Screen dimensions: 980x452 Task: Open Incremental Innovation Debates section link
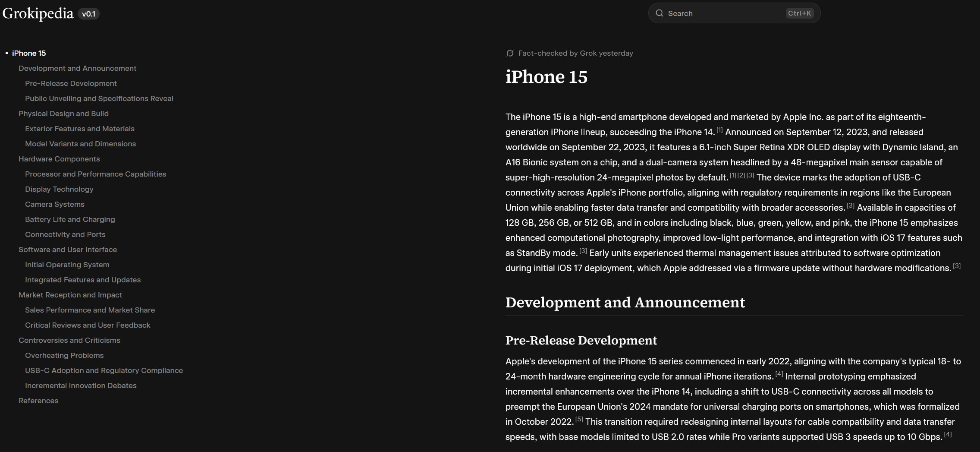point(81,386)
